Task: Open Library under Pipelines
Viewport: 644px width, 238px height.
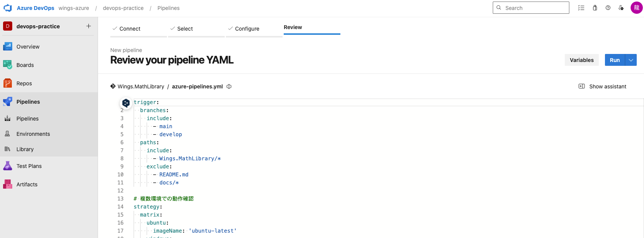Action: point(25,149)
